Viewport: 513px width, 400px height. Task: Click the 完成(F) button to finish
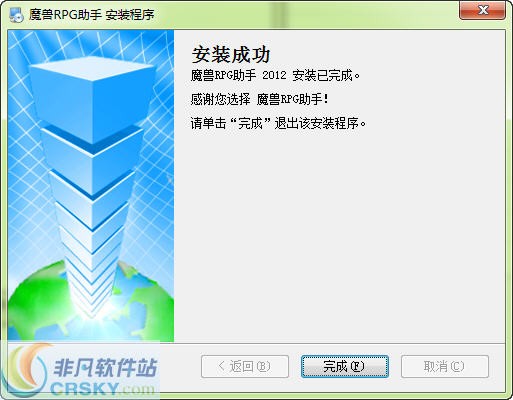tap(345, 366)
